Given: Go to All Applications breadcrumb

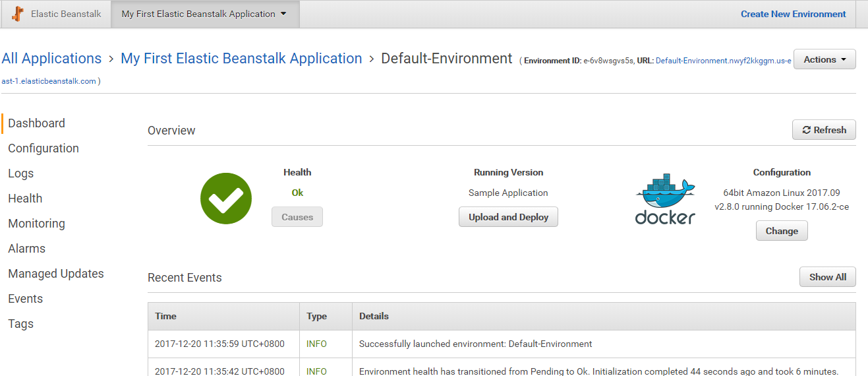Looking at the screenshot, I should (x=51, y=59).
